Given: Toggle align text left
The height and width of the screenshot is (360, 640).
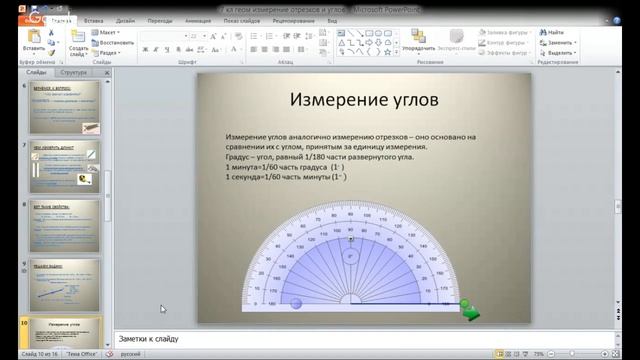Looking at the screenshot, I should pyautogui.click(x=253, y=49).
